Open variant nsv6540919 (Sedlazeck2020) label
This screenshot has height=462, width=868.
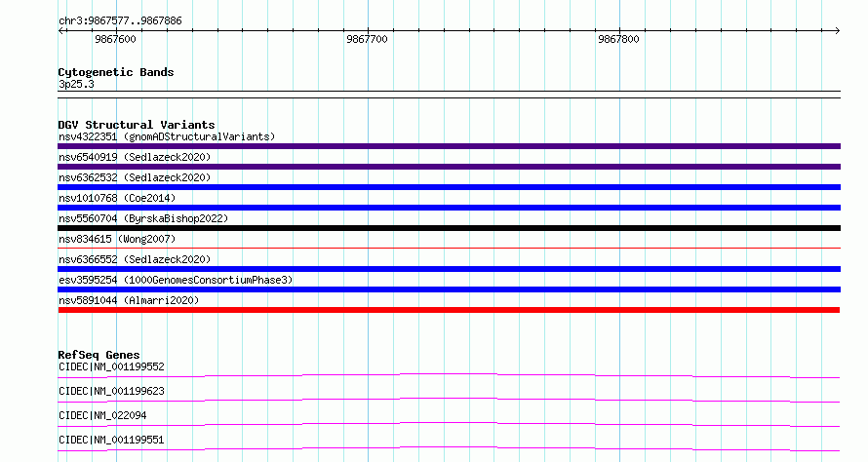click(135, 157)
